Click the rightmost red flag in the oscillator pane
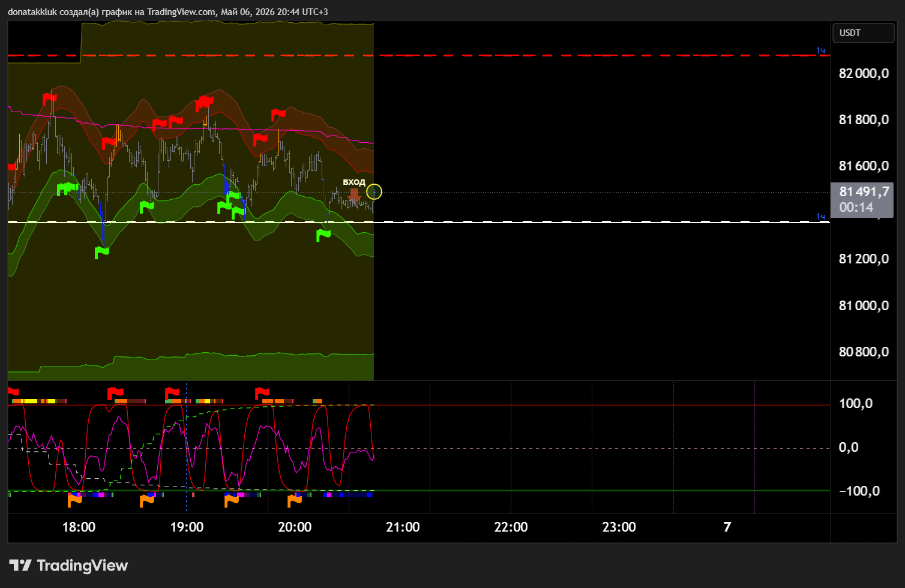Screen dimensions: 905x588 [x=262, y=394]
